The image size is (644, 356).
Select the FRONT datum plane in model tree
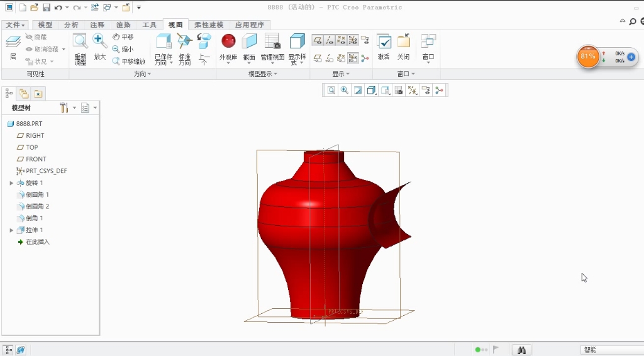(x=36, y=159)
